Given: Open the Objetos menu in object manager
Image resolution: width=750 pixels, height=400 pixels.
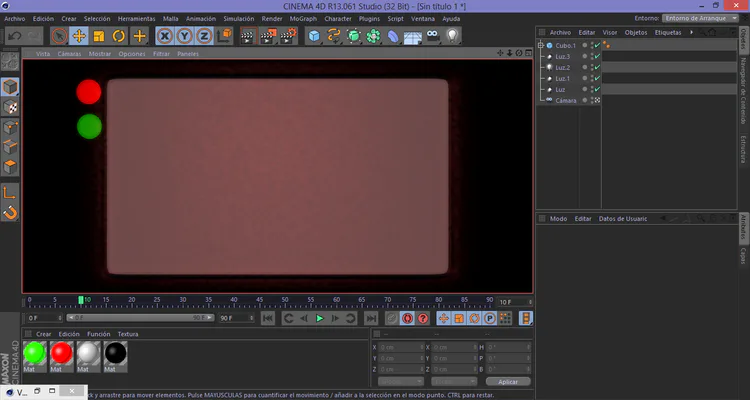Looking at the screenshot, I should coord(636,33).
